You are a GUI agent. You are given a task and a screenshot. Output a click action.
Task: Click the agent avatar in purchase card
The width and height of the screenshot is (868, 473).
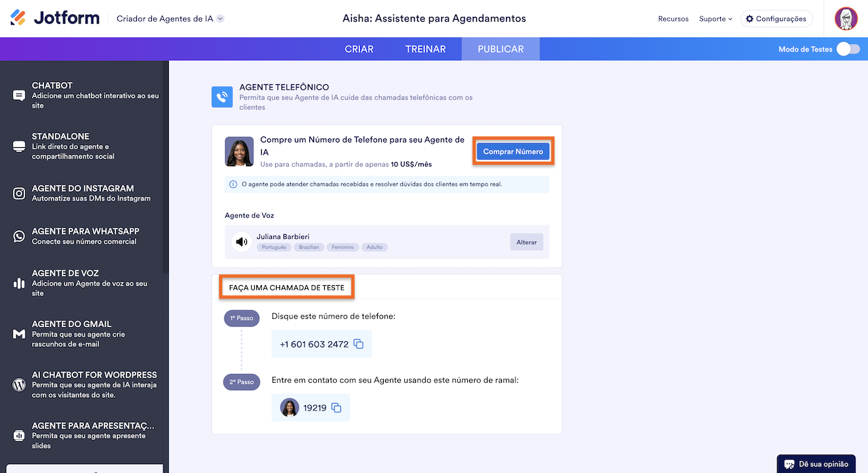pos(239,152)
